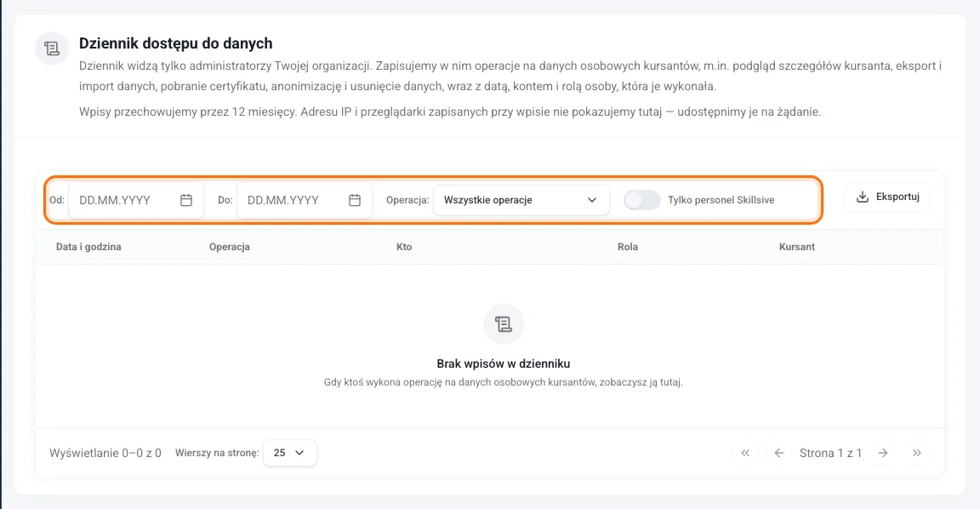
Task: Click the Eksportuj button
Action: (x=887, y=197)
